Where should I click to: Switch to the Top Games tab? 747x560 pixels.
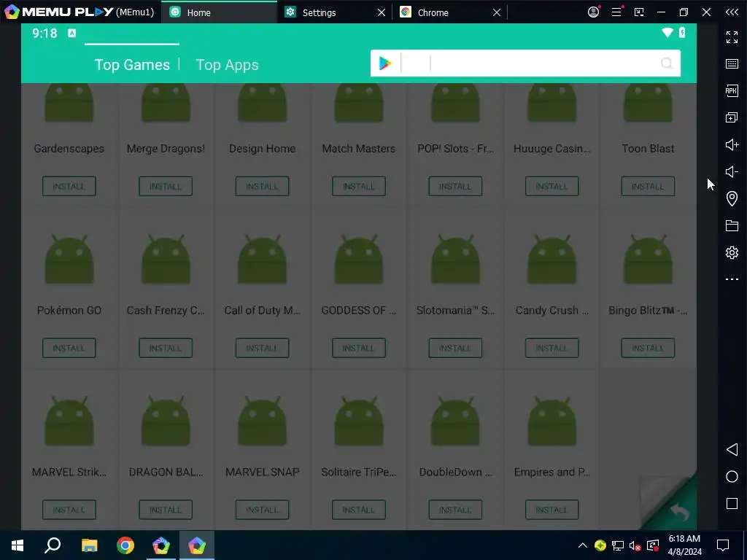click(132, 65)
